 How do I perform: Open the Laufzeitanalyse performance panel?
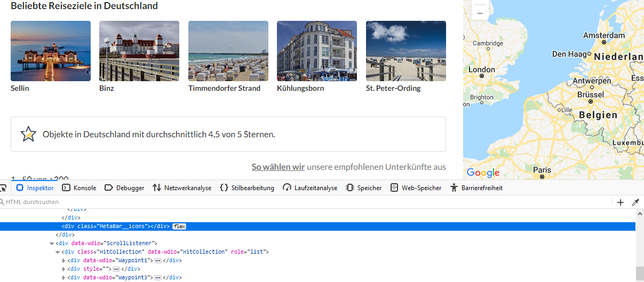pyautogui.click(x=310, y=188)
